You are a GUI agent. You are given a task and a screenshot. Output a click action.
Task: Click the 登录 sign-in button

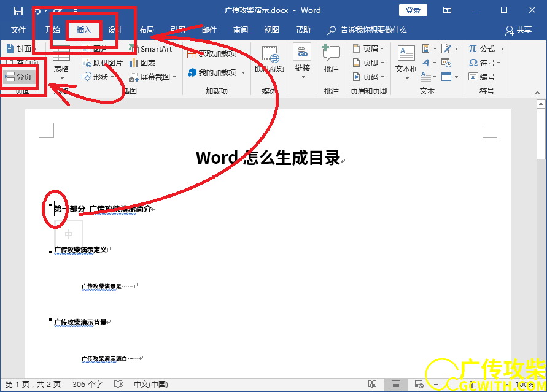pos(413,10)
